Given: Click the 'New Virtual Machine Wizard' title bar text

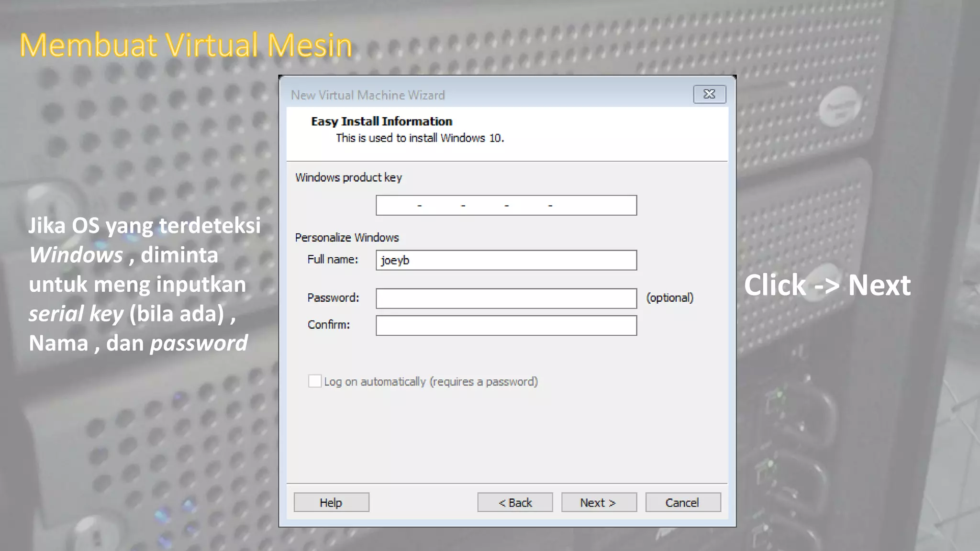Looking at the screenshot, I should click(x=368, y=95).
